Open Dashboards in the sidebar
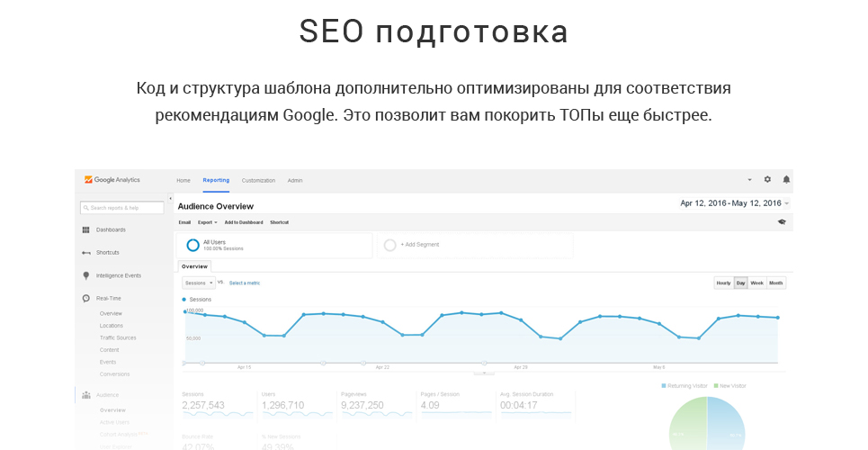Screen dimensions: 868x450 (x=111, y=230)
